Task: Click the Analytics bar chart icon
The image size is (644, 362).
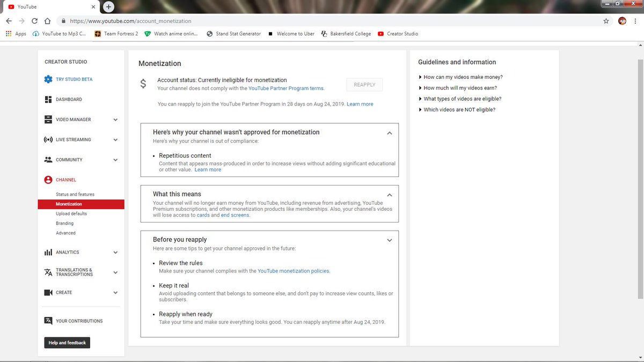Action: click(48, 252)
